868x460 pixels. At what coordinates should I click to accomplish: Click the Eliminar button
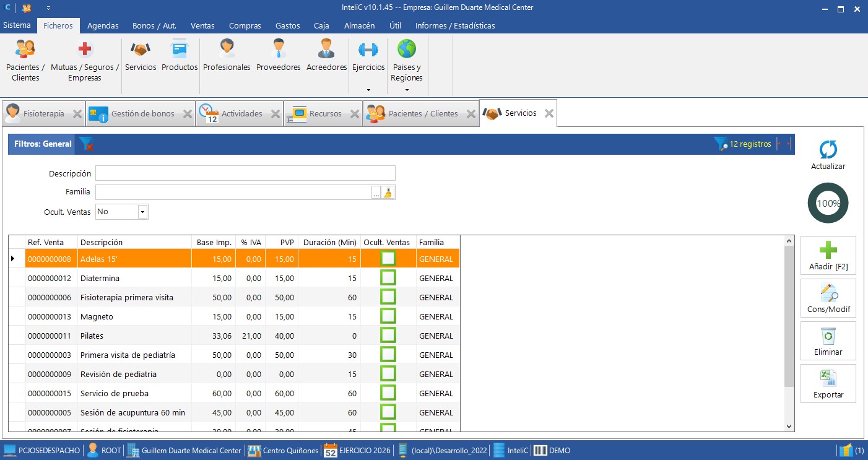tap(828, 341)
